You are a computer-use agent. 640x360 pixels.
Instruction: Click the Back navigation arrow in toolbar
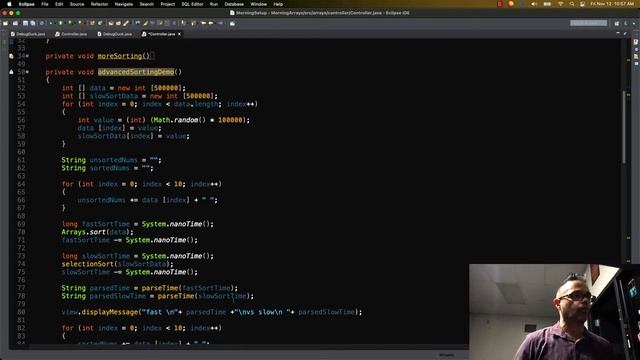pos(204,23)
